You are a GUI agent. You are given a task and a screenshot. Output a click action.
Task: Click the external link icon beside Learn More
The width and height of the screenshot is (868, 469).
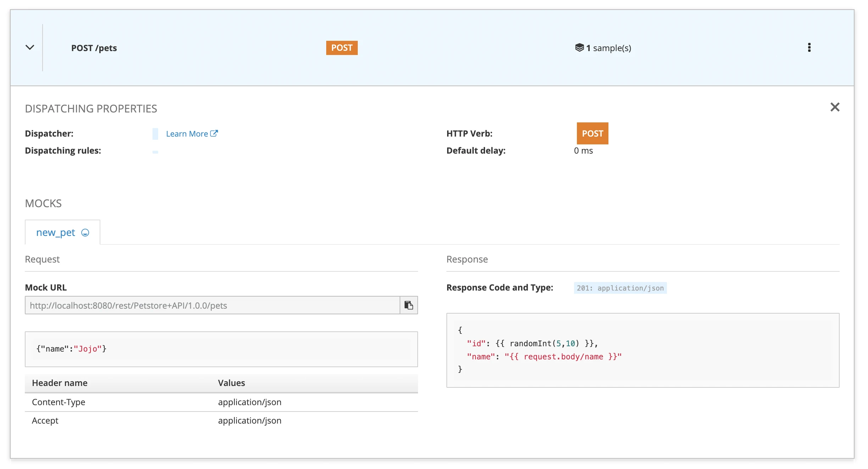click(x=214, y=133)
